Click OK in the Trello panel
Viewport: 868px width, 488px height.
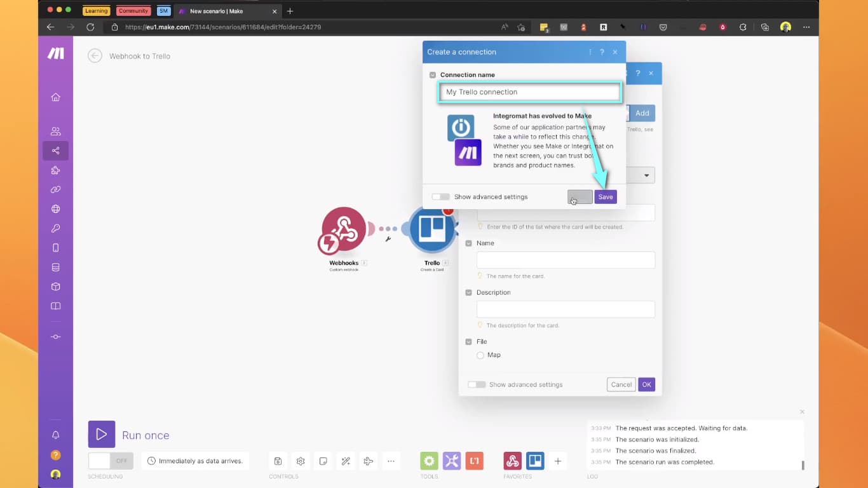[x=646, y=384]
